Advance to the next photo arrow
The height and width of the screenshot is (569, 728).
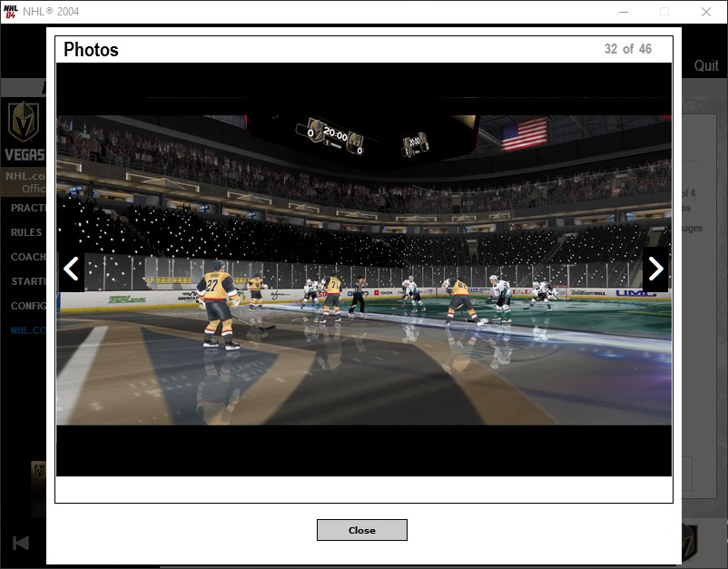(x=655, y=270)
